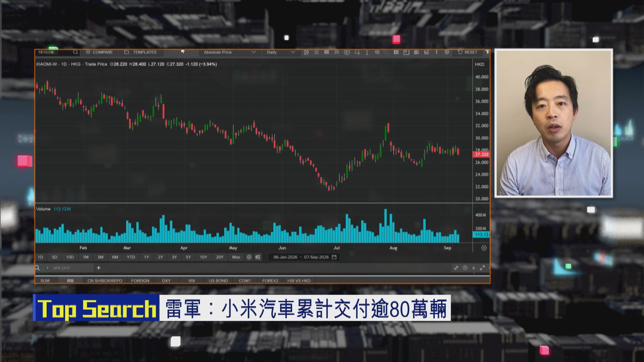
Task: Click the HKD currency label
Action: (x=480, y=64)
